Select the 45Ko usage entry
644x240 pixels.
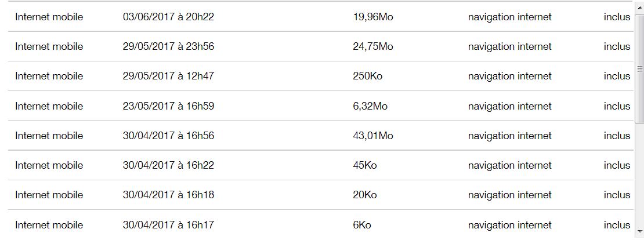point(364,165)
